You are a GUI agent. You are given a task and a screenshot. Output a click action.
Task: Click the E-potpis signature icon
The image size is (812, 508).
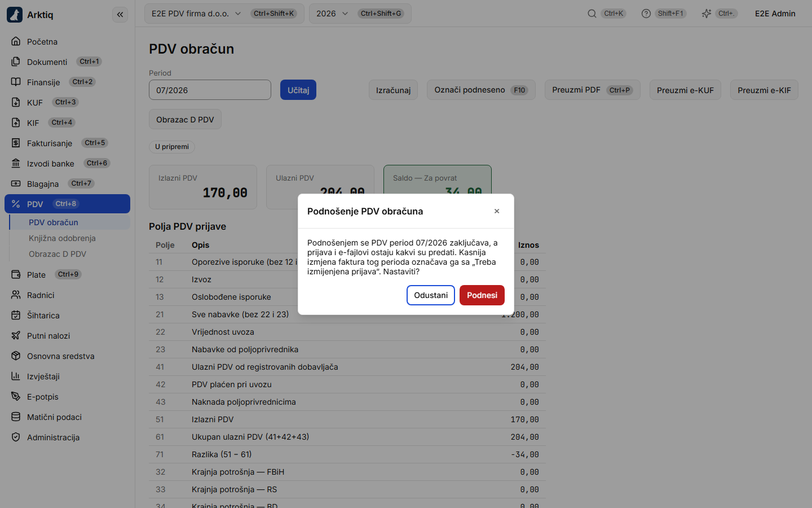(16, 396)
